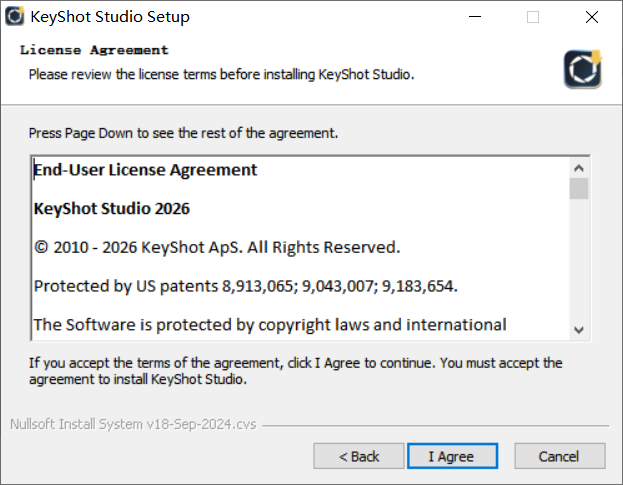The width and height of the screenshot is (623, 485).
Task: Click the Nullsoft Install System version label
Action: [133, 424]
